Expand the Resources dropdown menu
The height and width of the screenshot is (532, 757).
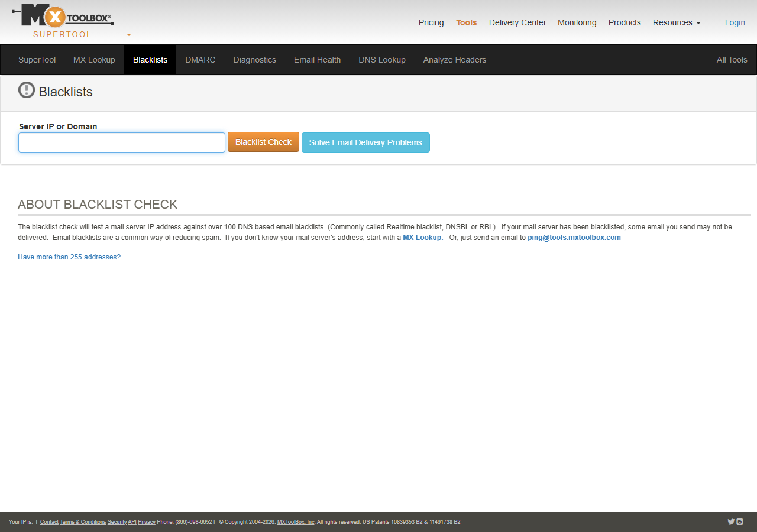click(677, 22)
